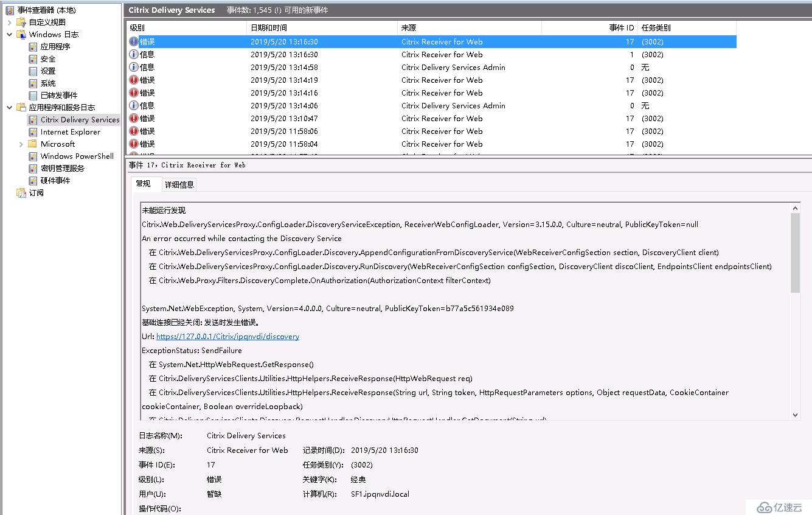
Task: Click the 应用程序 log icon
Action: tap(33, 47)
